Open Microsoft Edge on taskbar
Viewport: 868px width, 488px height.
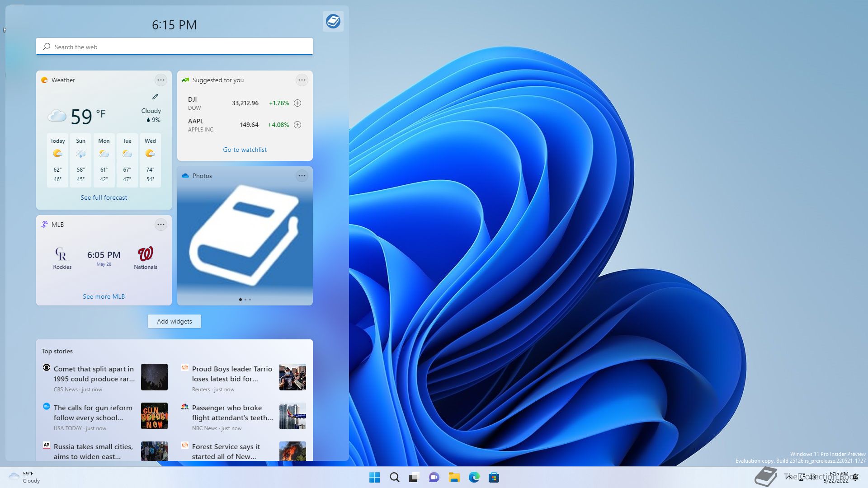click(474, 477)
